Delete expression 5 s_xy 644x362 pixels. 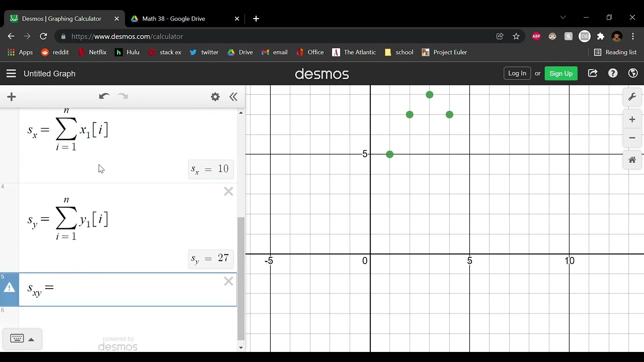coord(228,282)
